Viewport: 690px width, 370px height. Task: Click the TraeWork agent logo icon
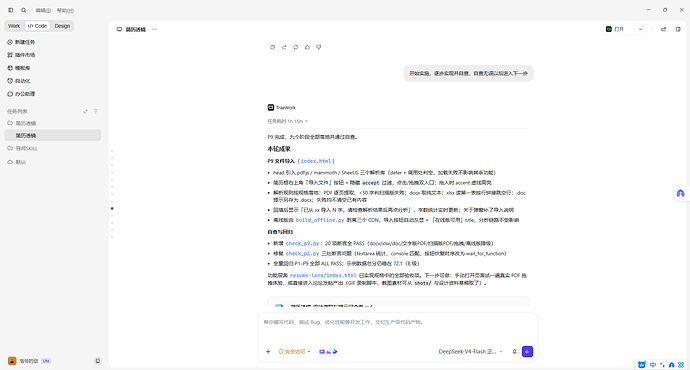point(271,107)
